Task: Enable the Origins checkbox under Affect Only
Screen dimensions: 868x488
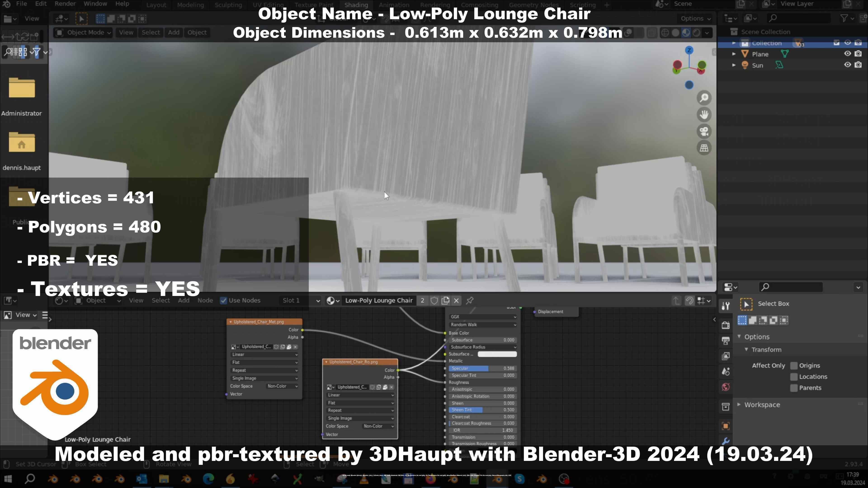Action: pyautogui.click(x=794, y=366)
